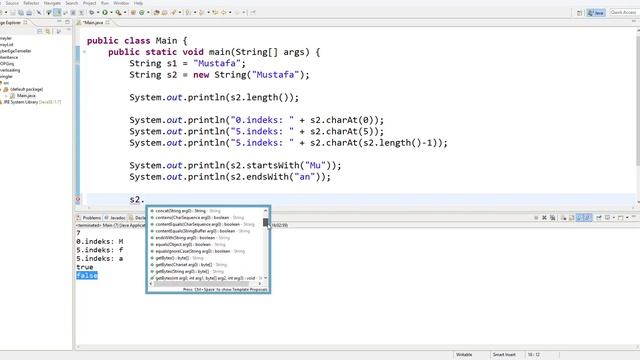640x360 pixels.
Task: Open the New Java Class dropdown arrow
Action: (148, 13)
